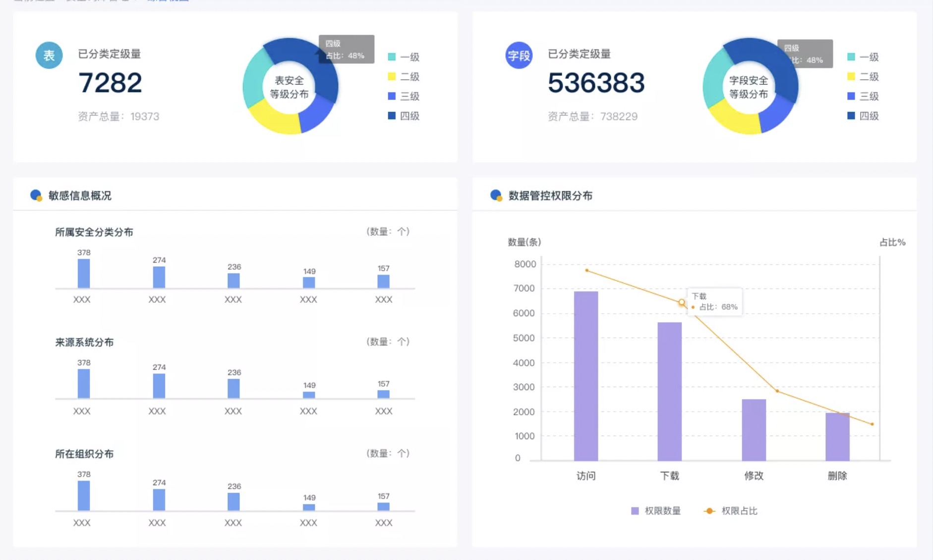Click center of 表安全等级分布 donut chart
933x560 pixels.
tap(290, 87)
